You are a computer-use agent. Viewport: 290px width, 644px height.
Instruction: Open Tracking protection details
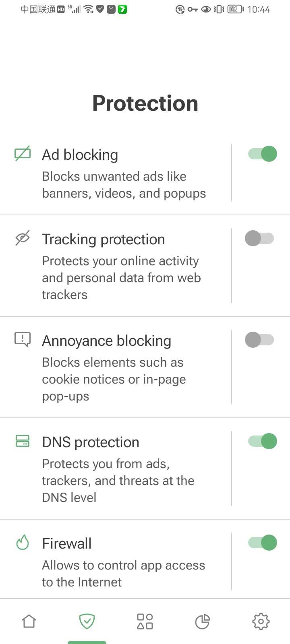(x=104, y=239)
